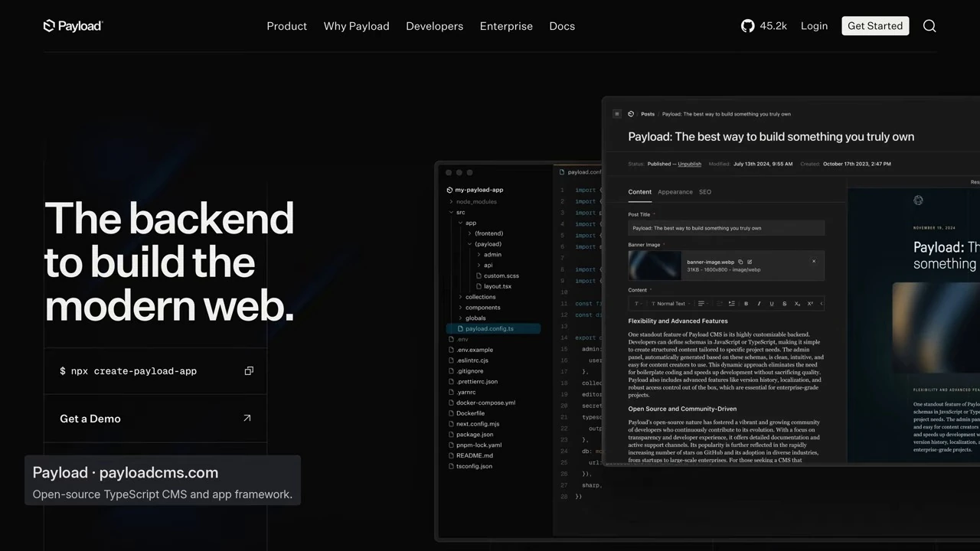Open the Enterprise menu
Image resolution: width=980 pixels, height=551 pixels.
click(x=506, y=26)
